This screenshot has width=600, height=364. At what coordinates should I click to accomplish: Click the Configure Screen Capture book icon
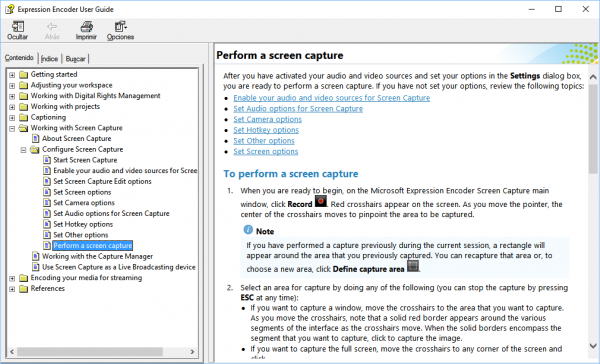35,149
